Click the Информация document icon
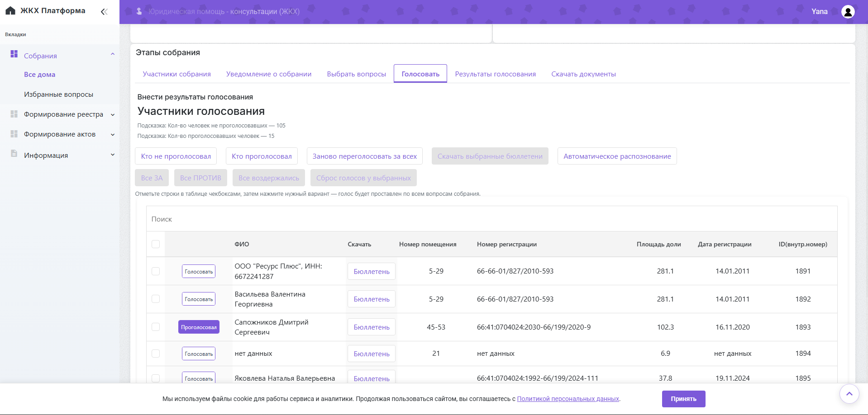This screenshot has width=868, height=415. click(14, 153)
